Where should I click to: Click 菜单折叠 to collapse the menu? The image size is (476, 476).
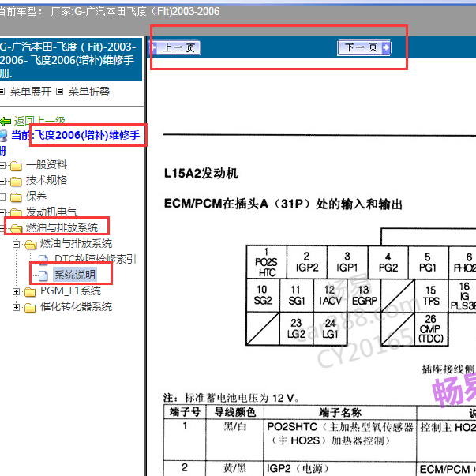pyautogui.click(x=89, y=92)
